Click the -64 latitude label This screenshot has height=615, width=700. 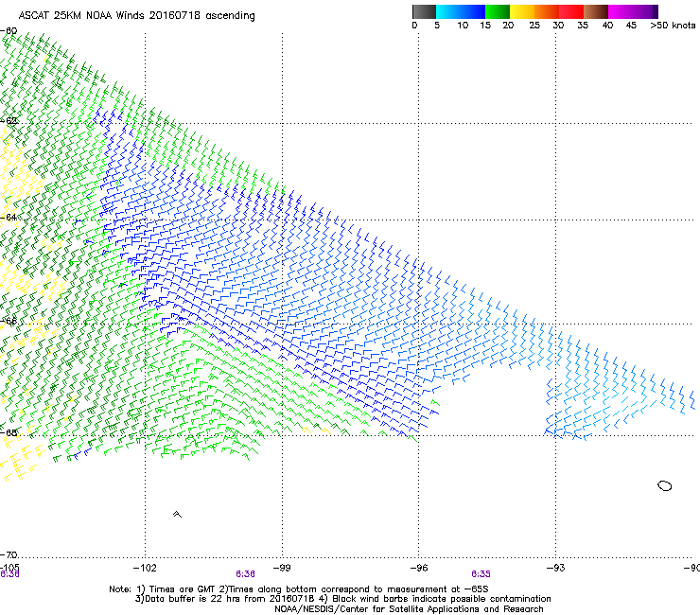pos(9,217)
